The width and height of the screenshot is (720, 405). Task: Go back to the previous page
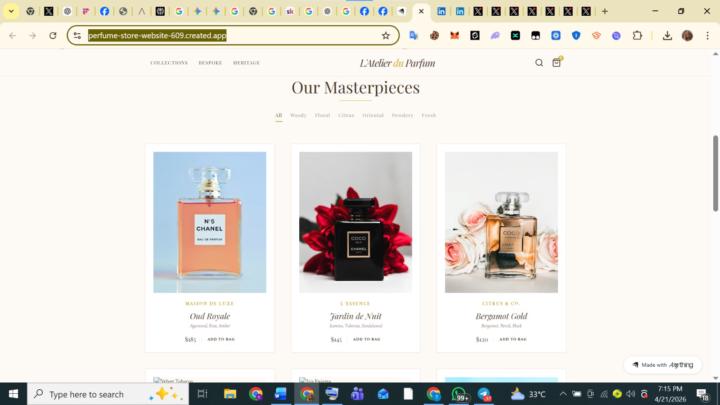point(12,35)
